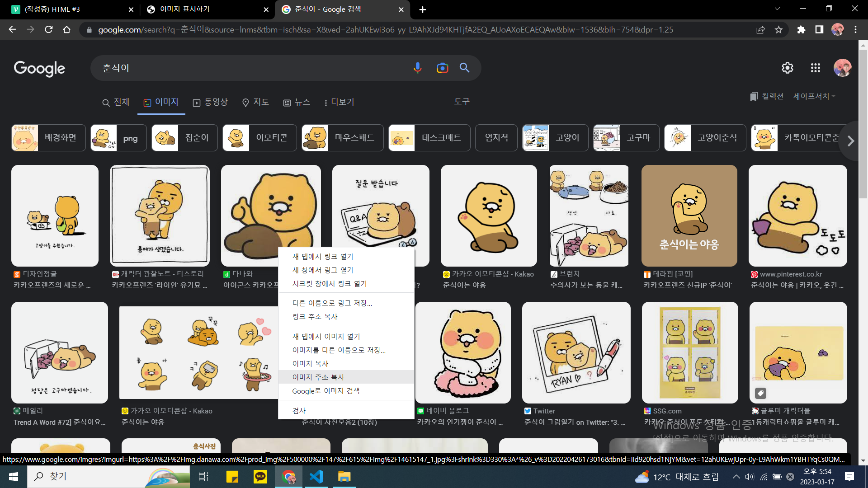868x488 pixels.
Task: Open Chrome extensions puzzle icon
Action: click(801, 30)
